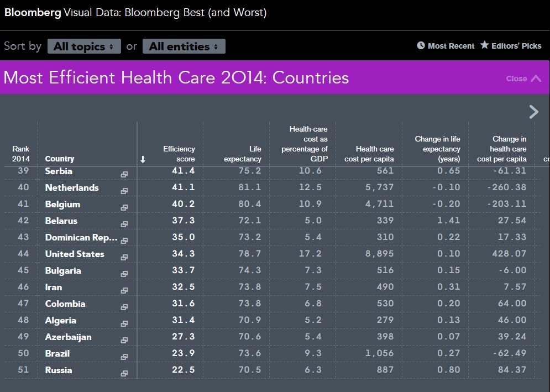Select the Azerbaijan country name
550x392 pixels.
pos(69,337)
